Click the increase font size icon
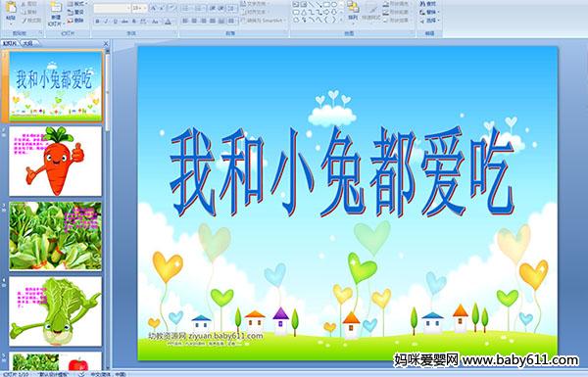 154,8
